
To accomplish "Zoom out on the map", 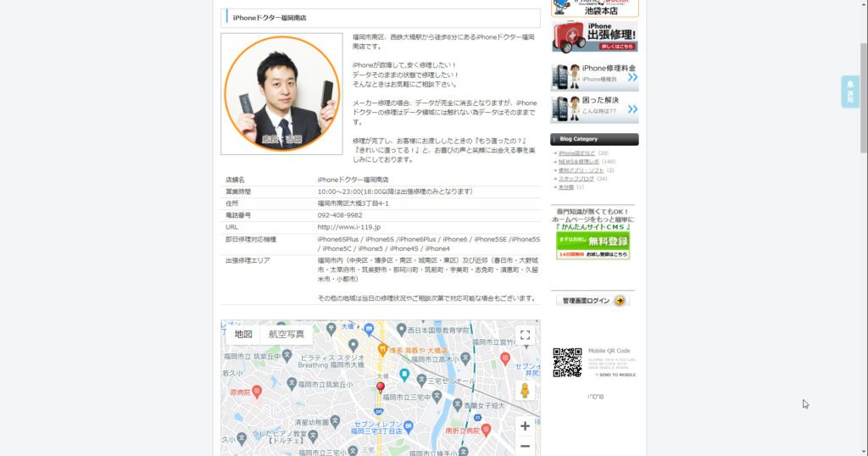I will pyautogui.click(x=525, y=446).
